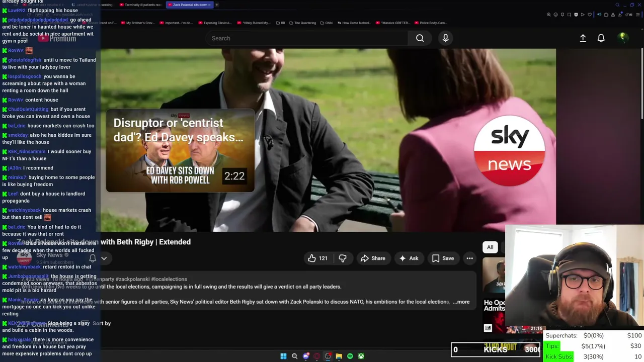Like the video showing 121 likes

coord(317,258)
